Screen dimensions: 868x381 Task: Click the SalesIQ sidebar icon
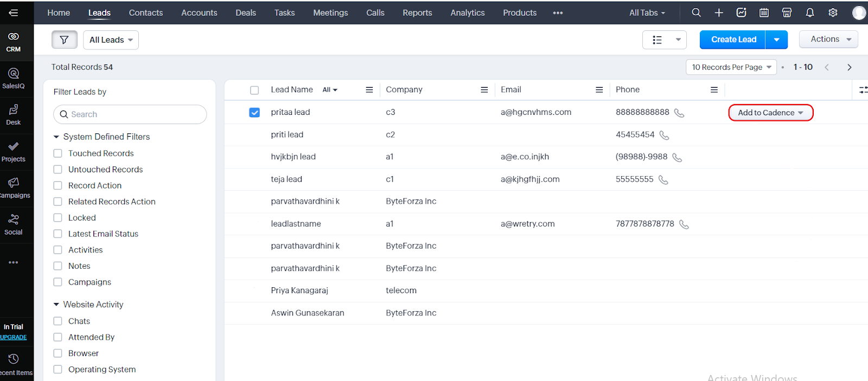click(14, 78)
